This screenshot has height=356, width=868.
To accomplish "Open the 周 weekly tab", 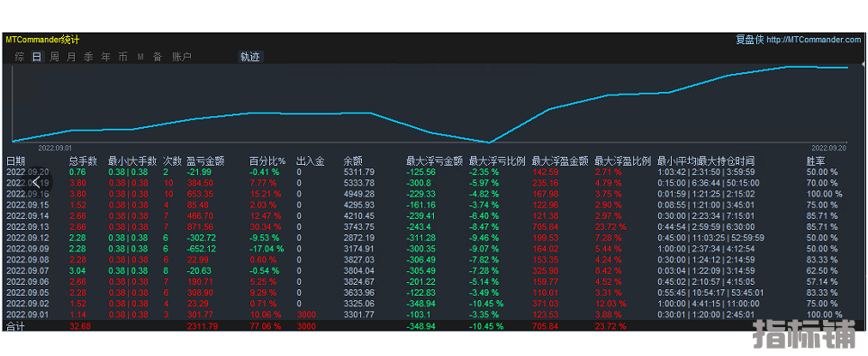I will click(54, 57).
